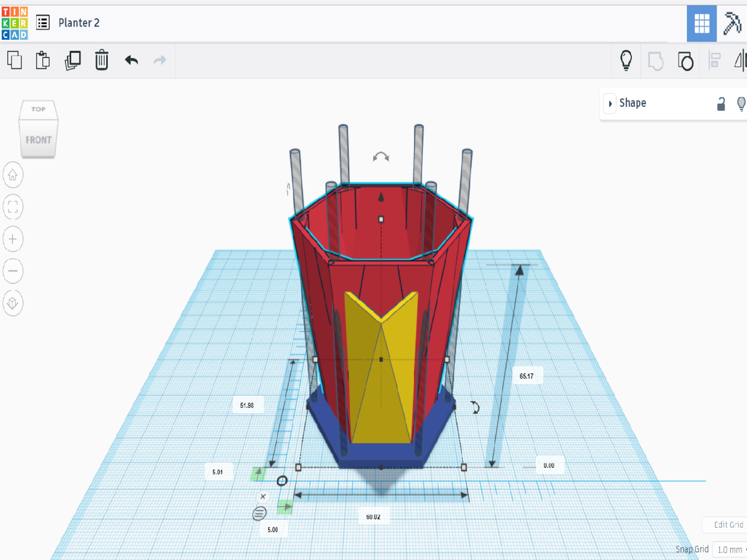Image resolution: width=747 pixels, height=560 pixels.
Task: Group the selected shapes
Action: click(656, 61)
